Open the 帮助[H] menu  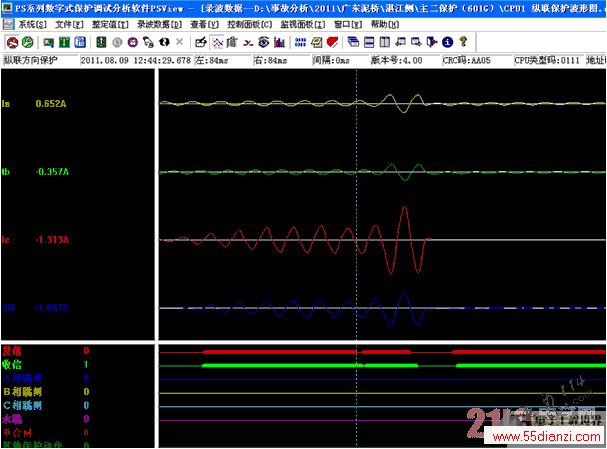385,24
